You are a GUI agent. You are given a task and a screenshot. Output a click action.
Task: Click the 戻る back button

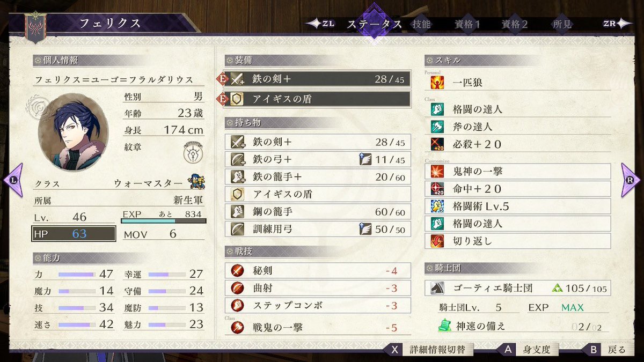[x=608, y=350]
